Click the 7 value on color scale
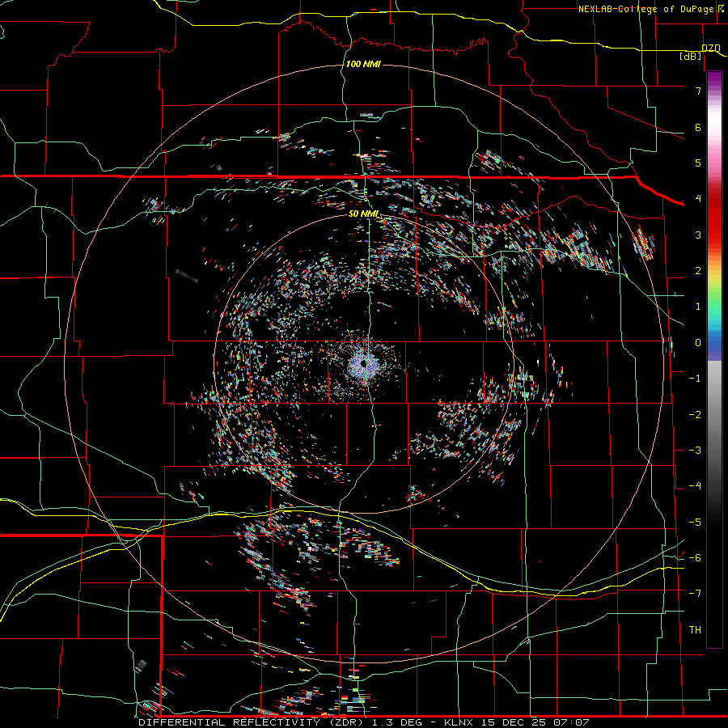Image resolution: width=728 pixels, height=728 pixels. point(698,91)
